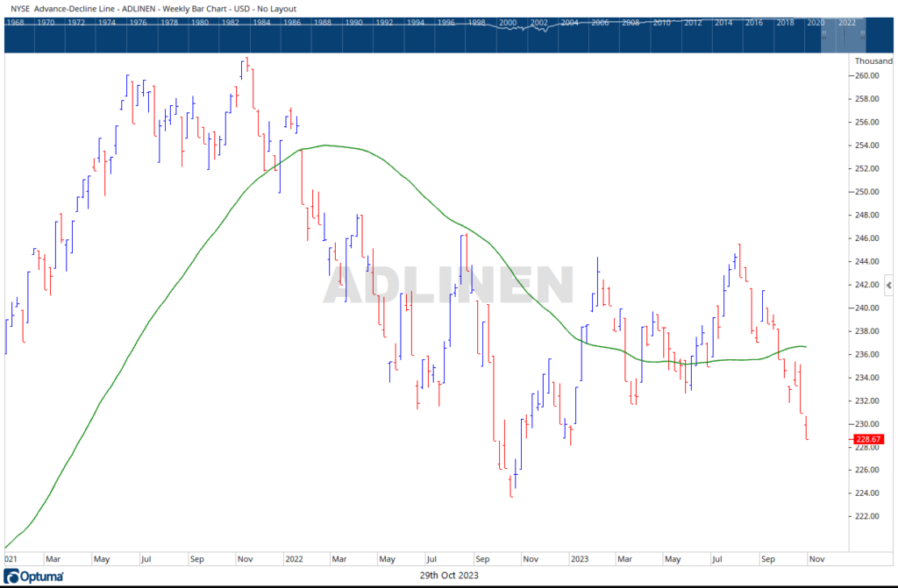This screenshot has width=898, height=588.
Task: Jump to 2000 on the overview timeline
Action: coord(510,23)
